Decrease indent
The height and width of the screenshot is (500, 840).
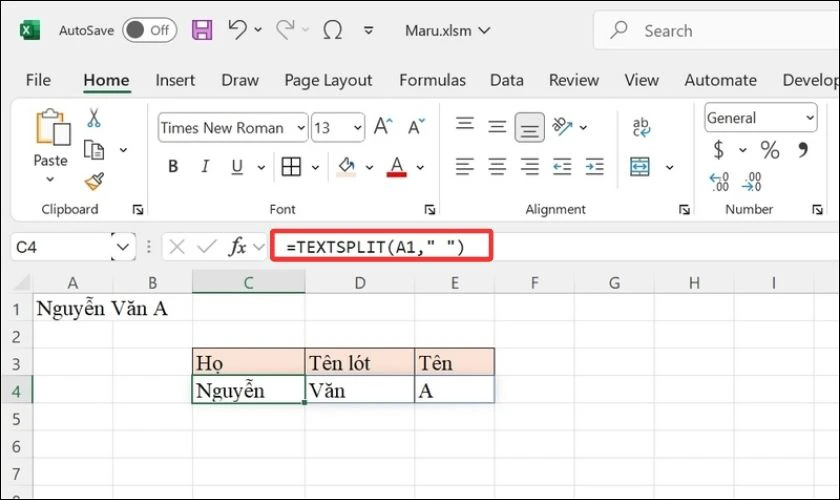pyautogui.click(x=562, y=167)
